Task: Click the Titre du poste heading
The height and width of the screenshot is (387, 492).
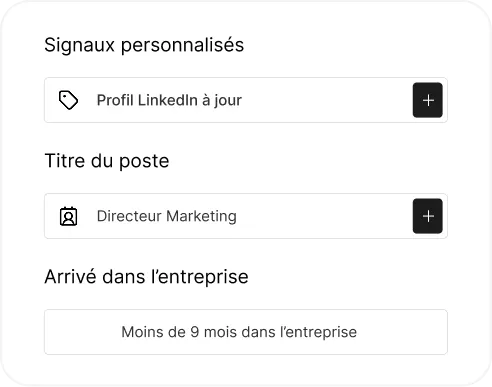Action: pyautogui.click(x=107, y=161)
